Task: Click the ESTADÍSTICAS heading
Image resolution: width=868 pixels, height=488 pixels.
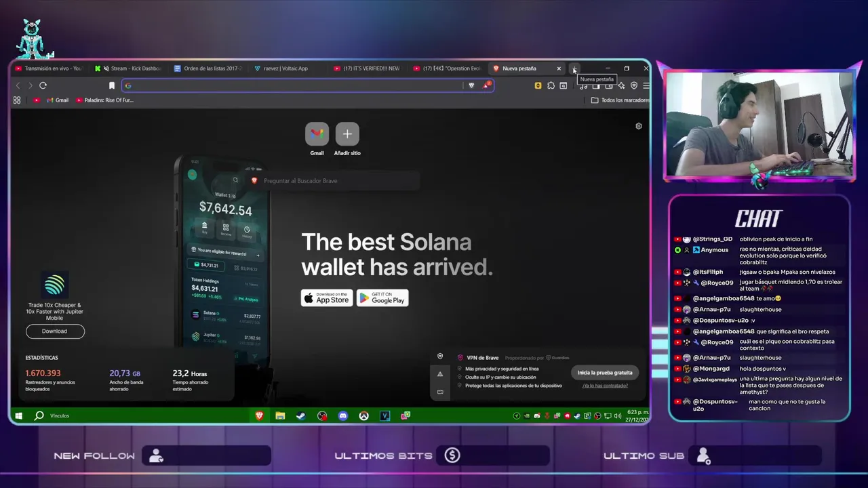Action: pos(42,358)
